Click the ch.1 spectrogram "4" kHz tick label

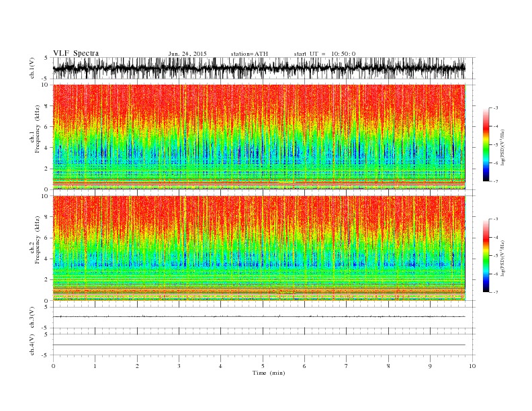tap(46, 148)
